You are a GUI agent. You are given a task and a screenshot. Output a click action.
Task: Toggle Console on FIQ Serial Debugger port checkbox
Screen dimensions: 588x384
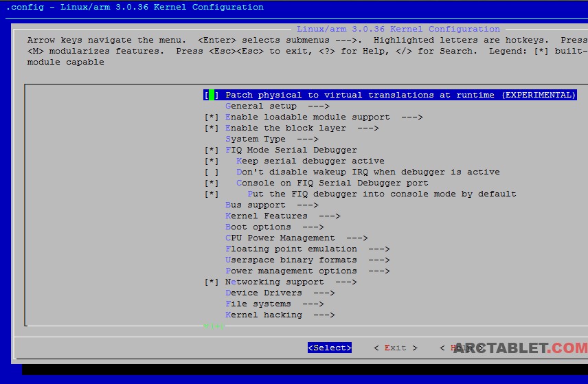(211, 183)
